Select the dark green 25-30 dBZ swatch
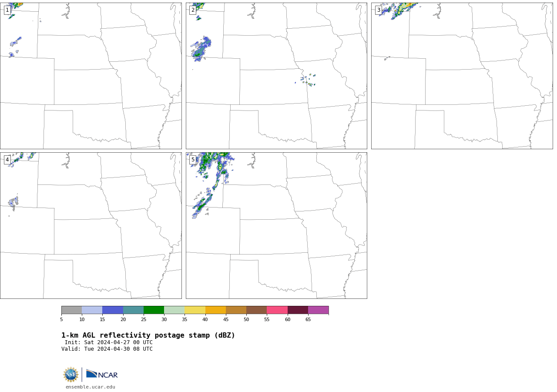This screenshot has width=557, height=392. pos(154,310)
